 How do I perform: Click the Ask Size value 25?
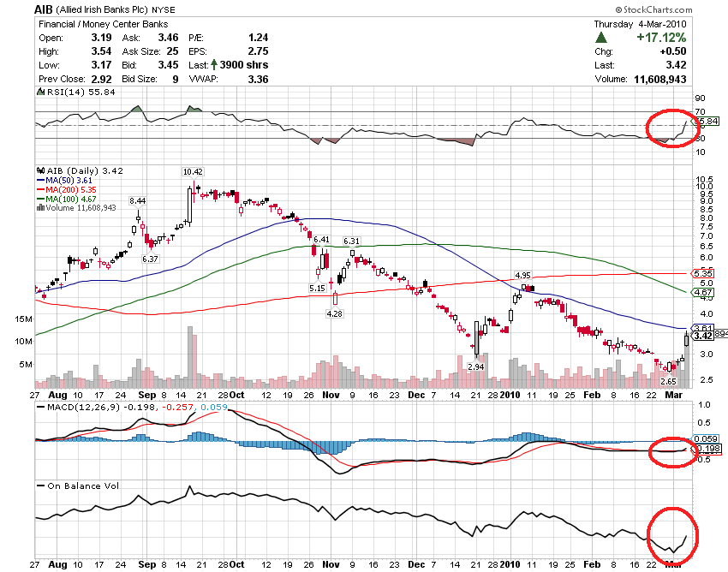172,51
